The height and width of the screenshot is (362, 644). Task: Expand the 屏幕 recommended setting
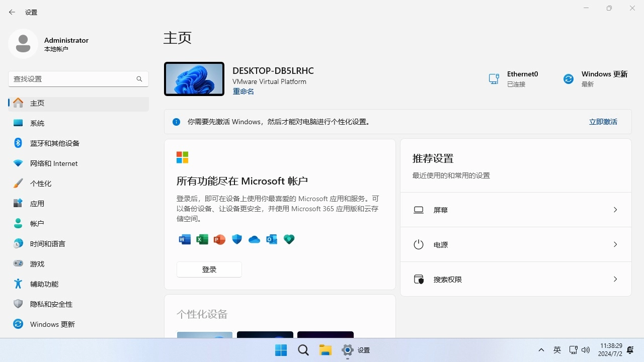coord(515,210)
